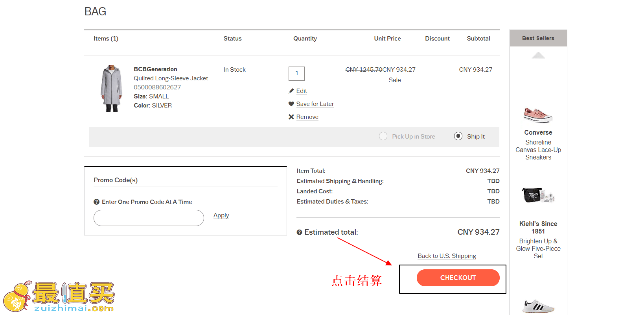Click the In Stock status text
Screen dimensions: 644x315
[x=234, y=70]
